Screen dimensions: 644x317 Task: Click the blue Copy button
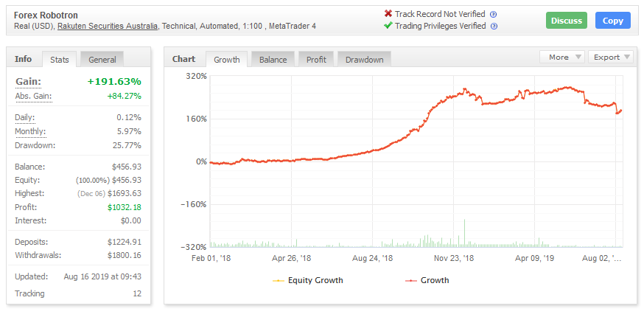pyautogui.click(x=613, y=21)
